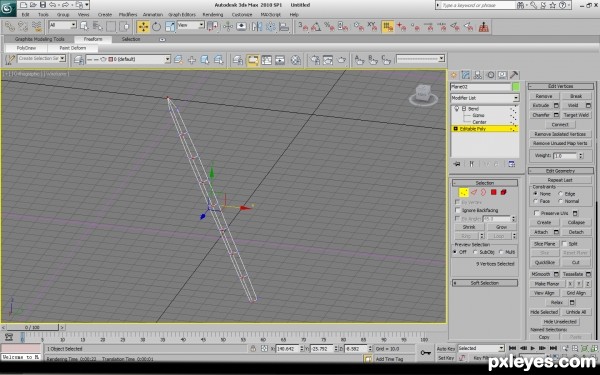Toggle the Angle Snap icon
This screenshot has height=375, width=600.
tap(316, 27)
